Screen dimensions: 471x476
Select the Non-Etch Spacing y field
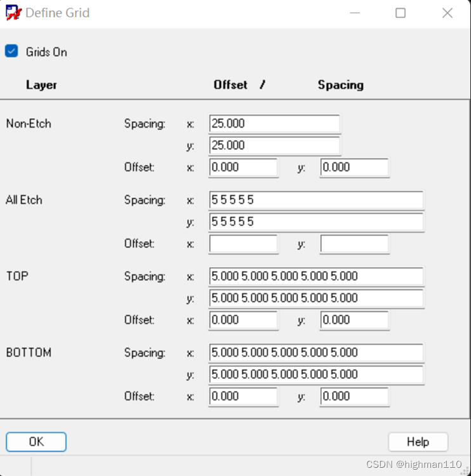[x=274, y=145]
